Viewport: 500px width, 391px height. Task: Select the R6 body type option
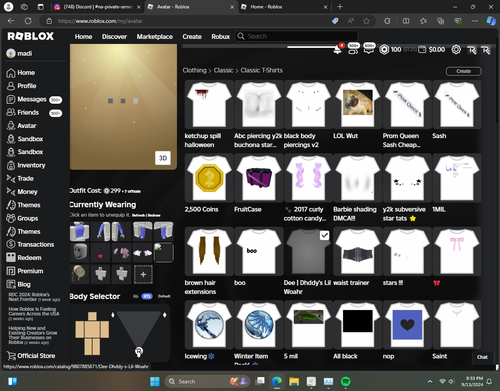(136, 296)
